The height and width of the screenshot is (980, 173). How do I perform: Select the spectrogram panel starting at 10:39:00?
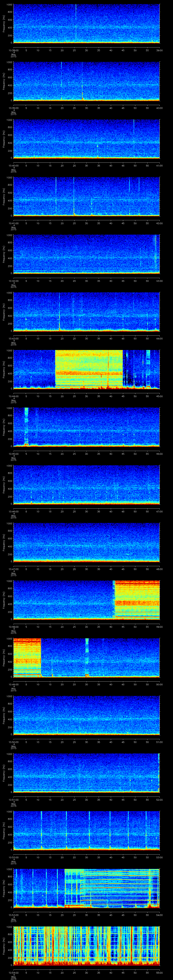(x=87, y=81)
